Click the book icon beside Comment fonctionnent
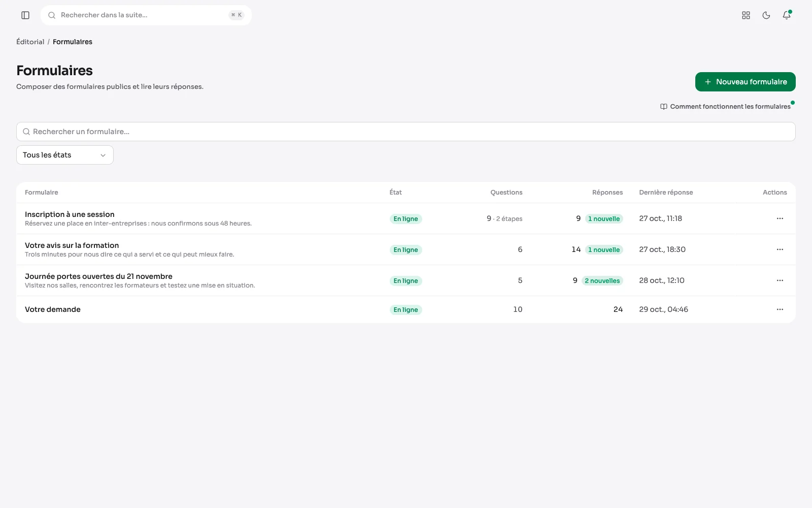The height and width of the screenshot is (508, 812). 664,107
